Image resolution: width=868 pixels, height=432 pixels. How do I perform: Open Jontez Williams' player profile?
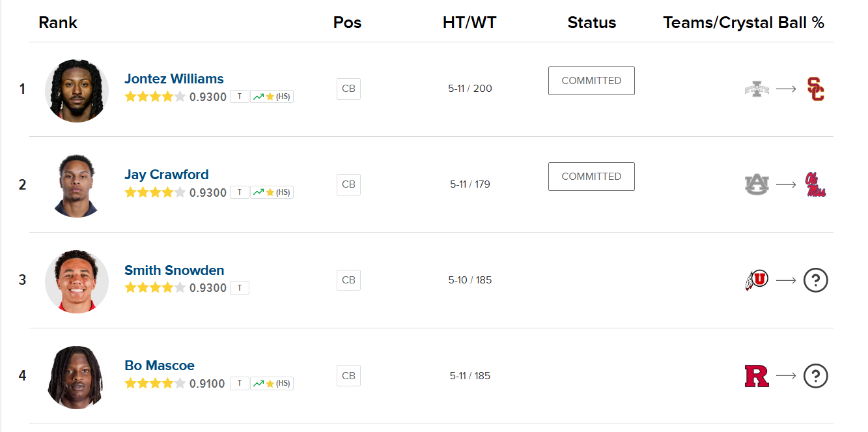174,79
